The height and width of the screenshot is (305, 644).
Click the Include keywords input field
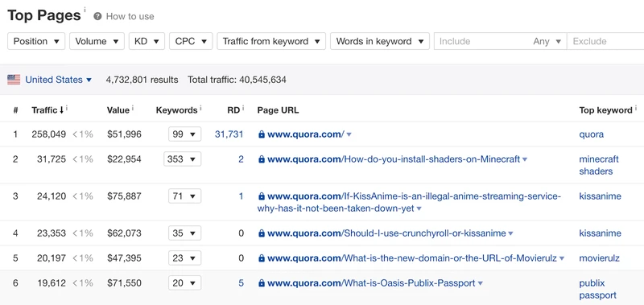pyautogui.click(x=481, y=41)
